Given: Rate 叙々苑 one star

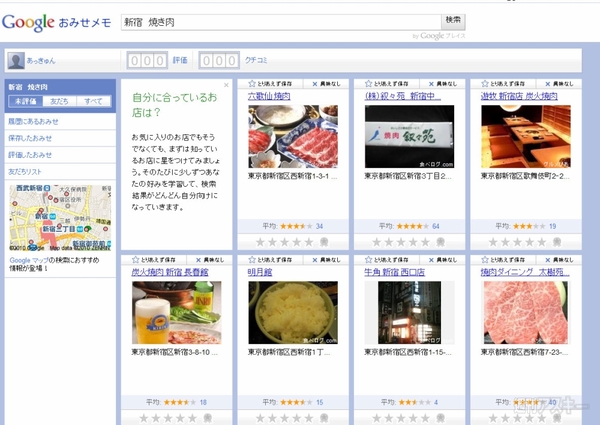Looking at the screenshot, I should coord(377,242).
